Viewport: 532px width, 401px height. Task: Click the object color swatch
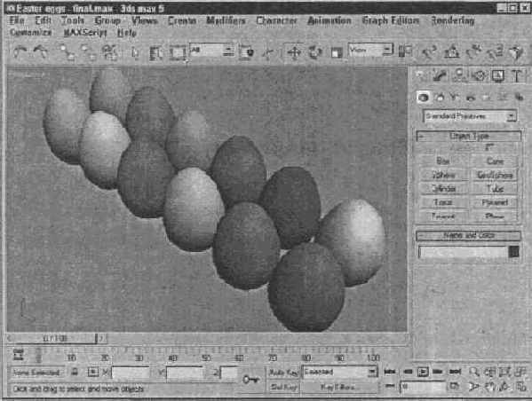tap(513, 252)
